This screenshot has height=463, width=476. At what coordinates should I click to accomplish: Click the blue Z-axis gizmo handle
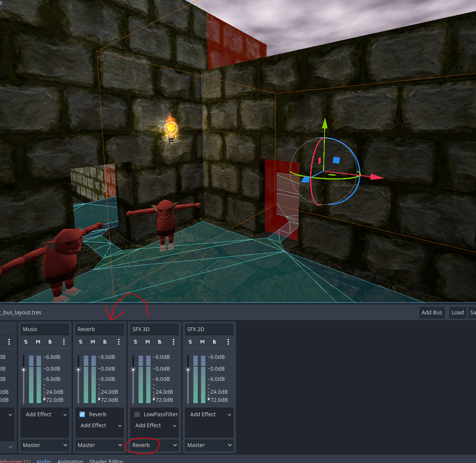click(306, 179)
